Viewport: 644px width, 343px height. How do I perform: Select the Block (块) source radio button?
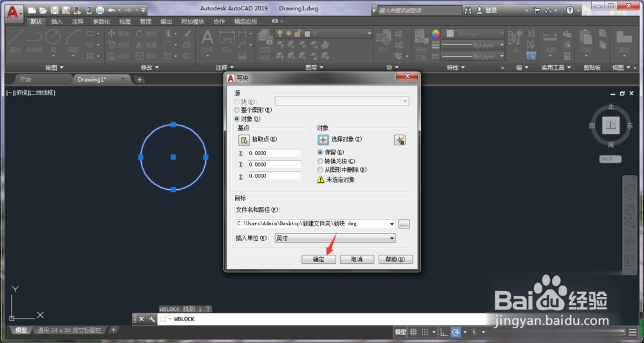[x=236, y=102]
